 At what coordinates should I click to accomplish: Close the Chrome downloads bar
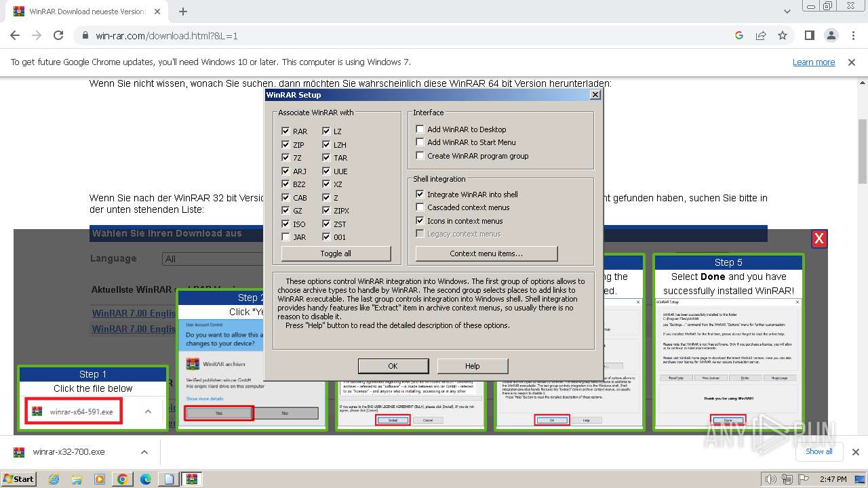(855, 452)
